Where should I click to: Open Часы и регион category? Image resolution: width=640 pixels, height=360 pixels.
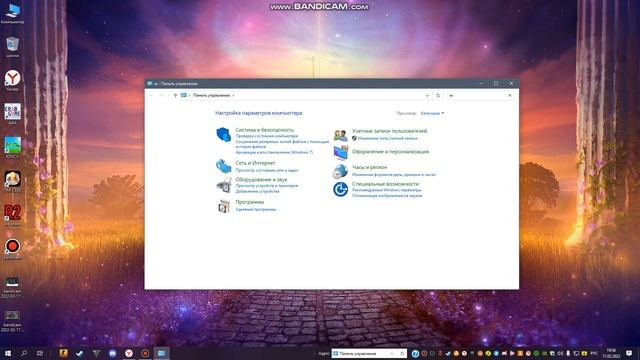(x=369, y=167)
